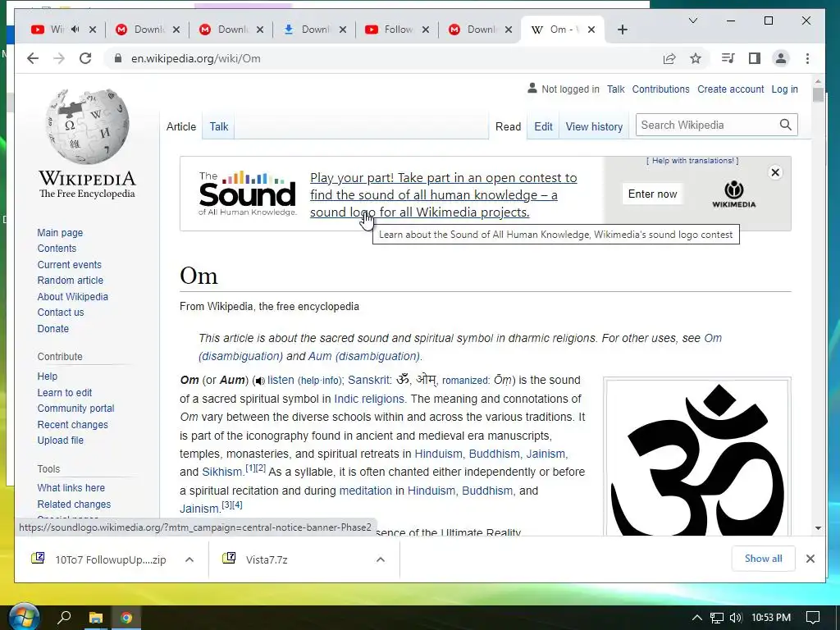
Task: Open the tab search chevron
Action: 692,21
